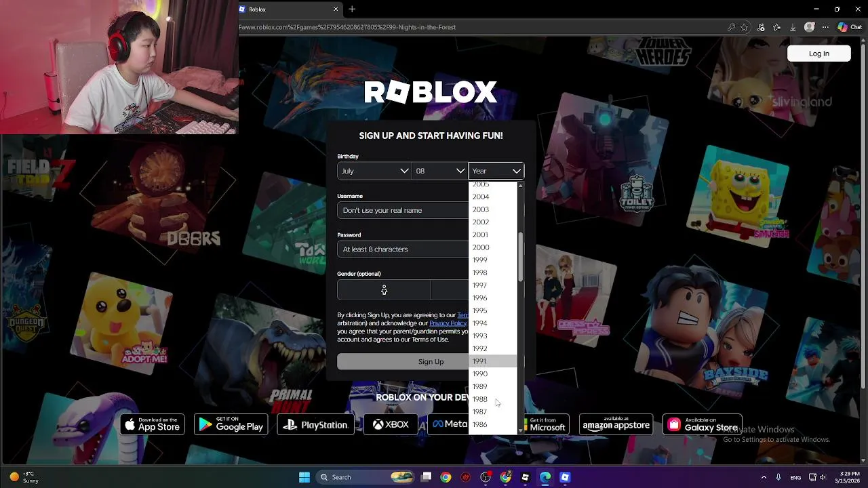Screen dimensions: 868x488
Task: Open the birthday day dropdown showing 08
Action: tap(440, 171)
